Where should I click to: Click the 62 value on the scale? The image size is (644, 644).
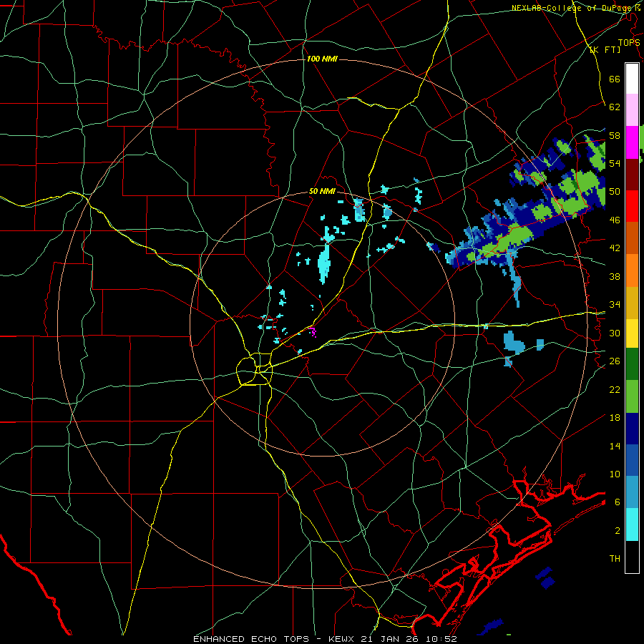[x=615, y=107]
